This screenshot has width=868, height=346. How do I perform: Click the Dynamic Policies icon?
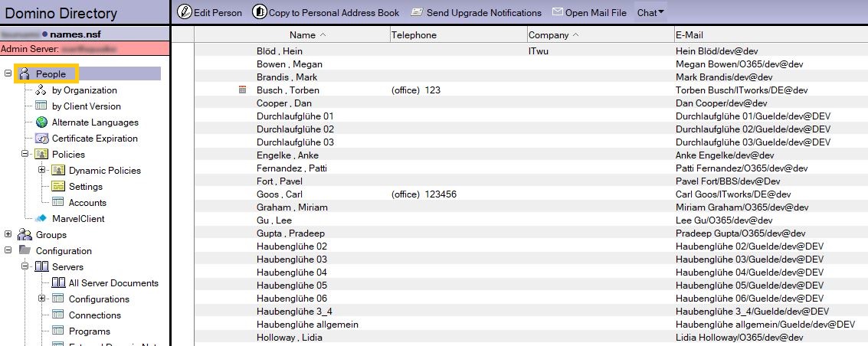[58, 170]
